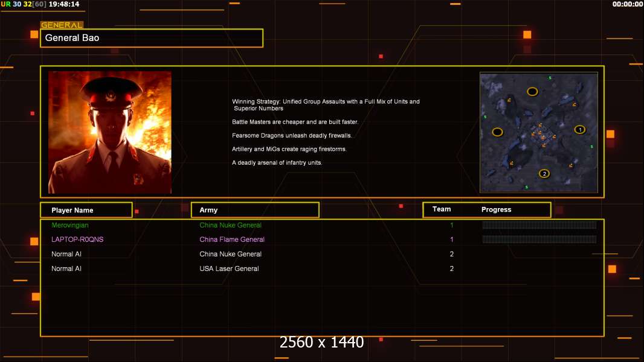Click the 00:00:00 game timer
Image resolution: width=644 pixels, height=362 pixels.
click(x=627, y=4)
